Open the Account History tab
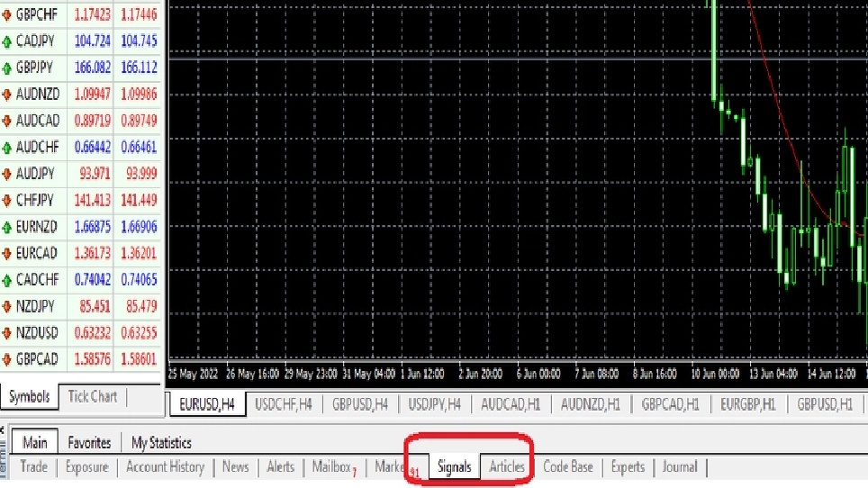The image size is (868, 488). point(165,467)
